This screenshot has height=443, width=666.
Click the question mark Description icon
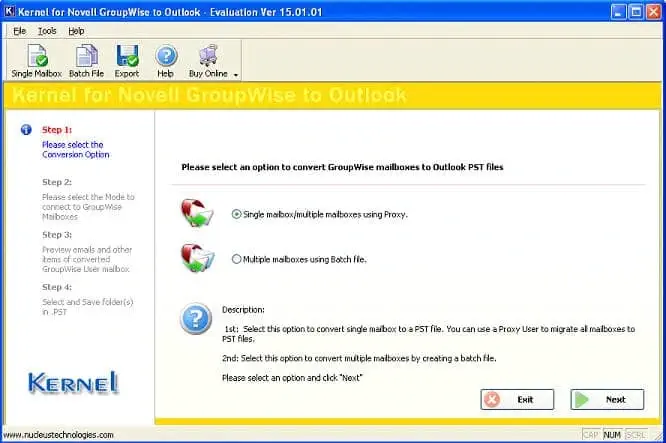coord(195,319)
